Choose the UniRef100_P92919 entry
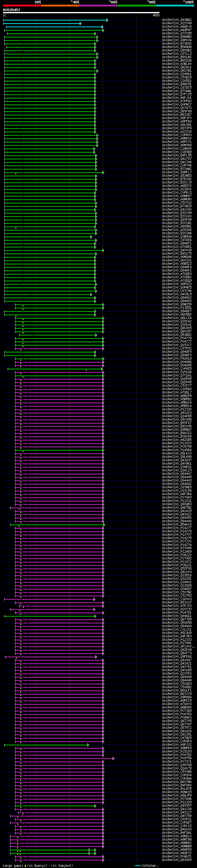The height and width of the screenshot is (868, 197). click(x=177, y=358)
